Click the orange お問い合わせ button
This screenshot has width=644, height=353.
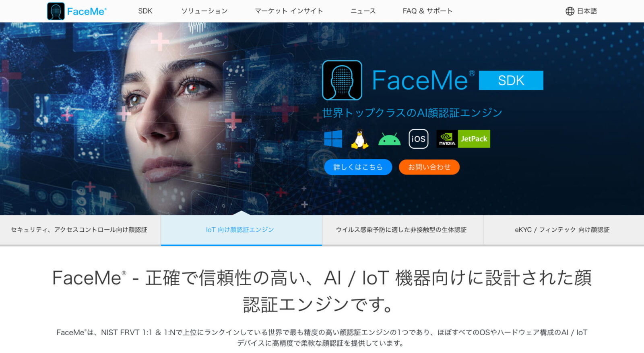point(429,167)
